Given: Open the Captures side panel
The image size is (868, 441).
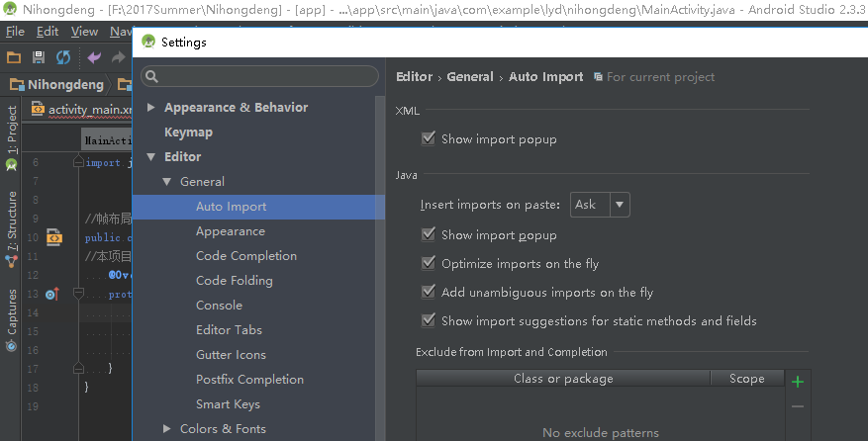Looking at the screenshot, I should (12, 311).
